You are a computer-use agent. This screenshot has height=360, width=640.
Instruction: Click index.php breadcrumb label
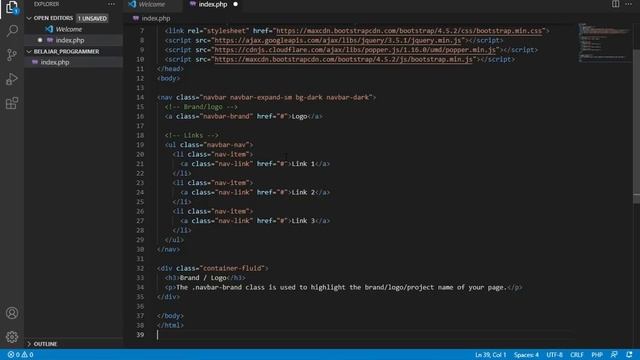click(156, 18)
